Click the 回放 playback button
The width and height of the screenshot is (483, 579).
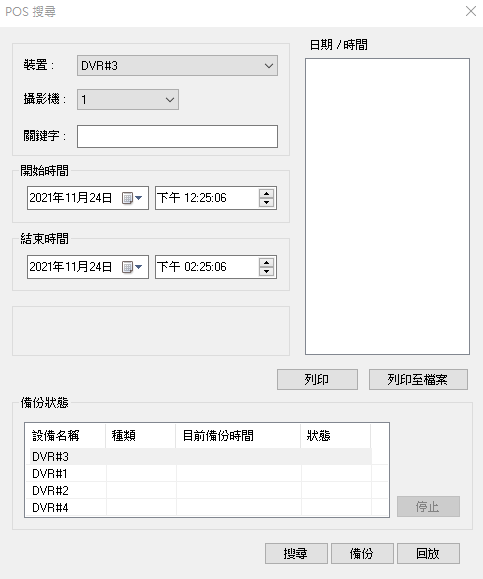pos(428,553)
